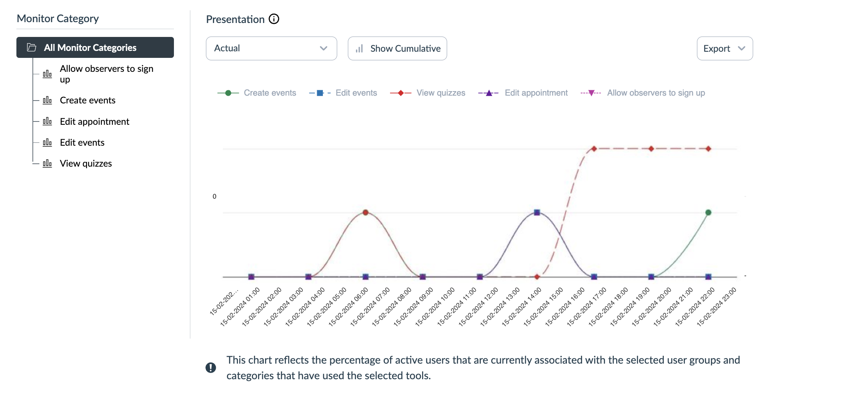Click the chart icon beside Allow observers
Image resolution: width=868 pixels, height=394 pixels.
47,74
